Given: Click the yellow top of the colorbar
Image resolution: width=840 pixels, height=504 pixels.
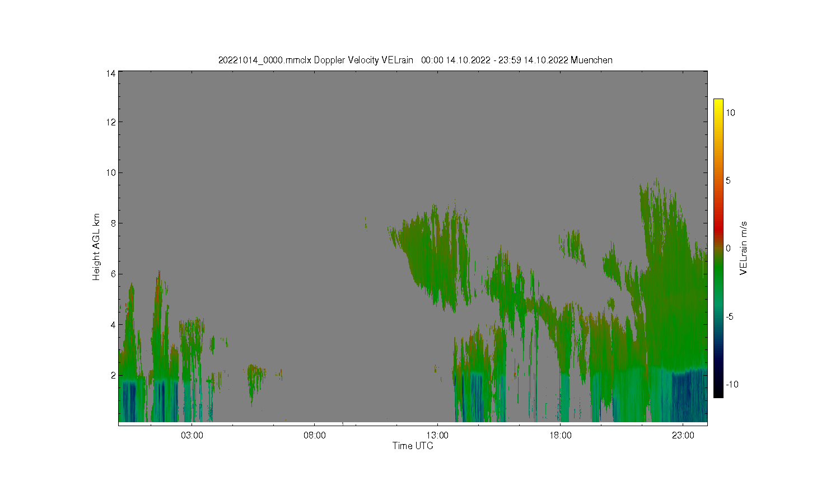Looking at the screenshot, I should [718, 104].
